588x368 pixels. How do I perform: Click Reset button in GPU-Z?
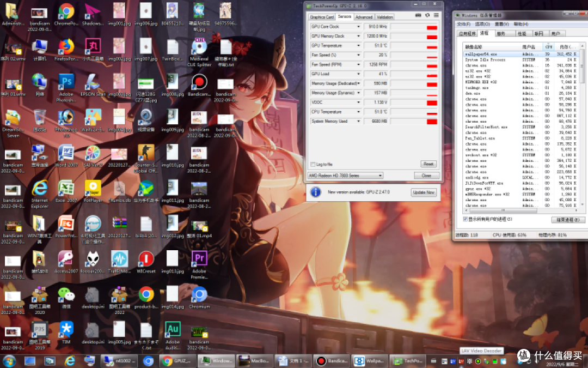click(x=428, y=164)
